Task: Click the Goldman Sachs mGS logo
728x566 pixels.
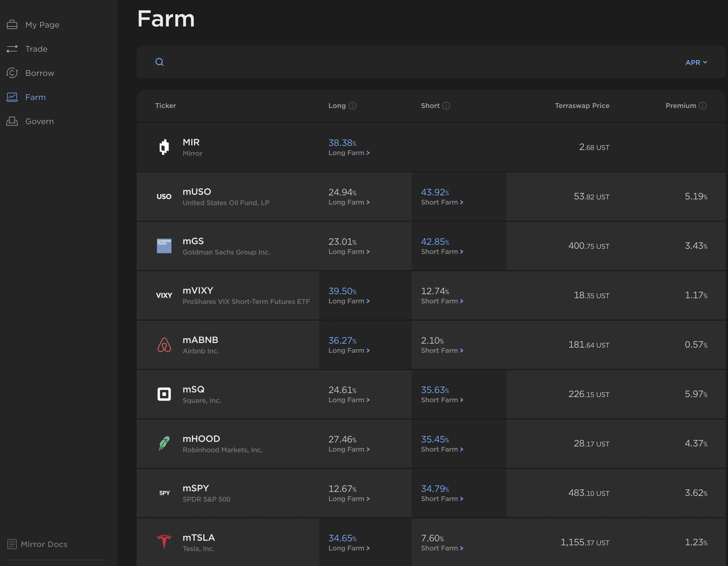Action: point(164,246)
